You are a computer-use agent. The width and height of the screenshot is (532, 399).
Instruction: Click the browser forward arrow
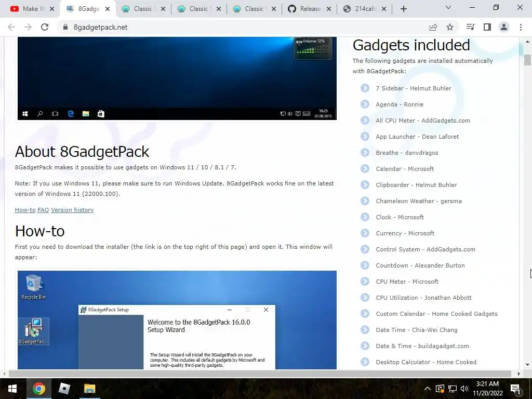click(28, 27)
